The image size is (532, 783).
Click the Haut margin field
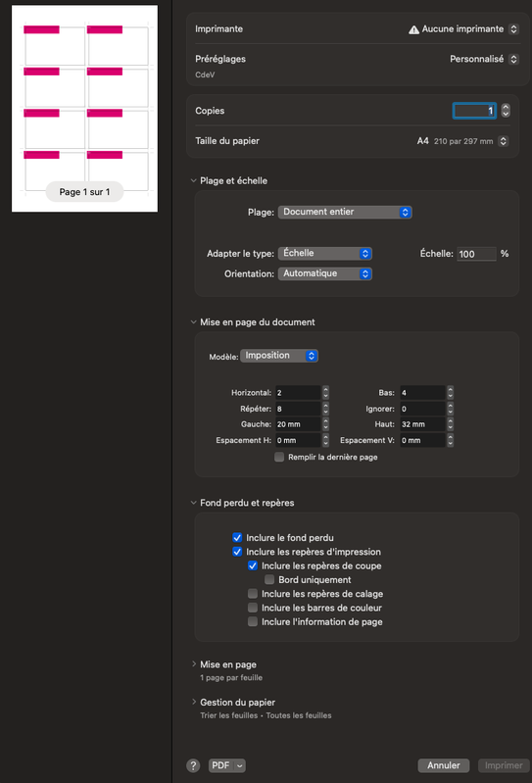pyautogui.click(x=422, y=424)
